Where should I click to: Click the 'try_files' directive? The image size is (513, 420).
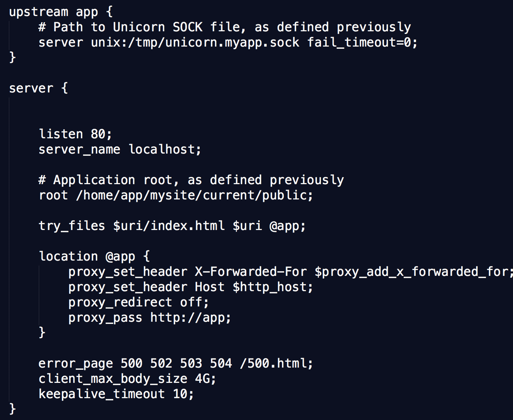pos(72,226)
